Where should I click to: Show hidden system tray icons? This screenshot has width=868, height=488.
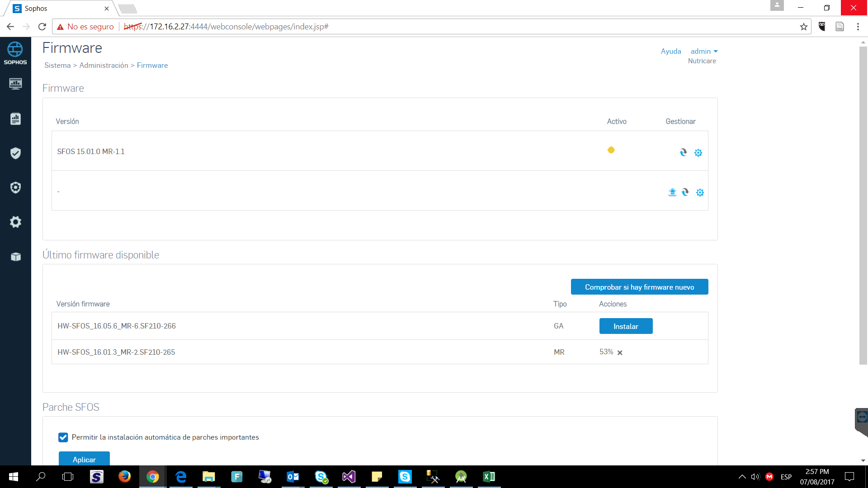742,477
